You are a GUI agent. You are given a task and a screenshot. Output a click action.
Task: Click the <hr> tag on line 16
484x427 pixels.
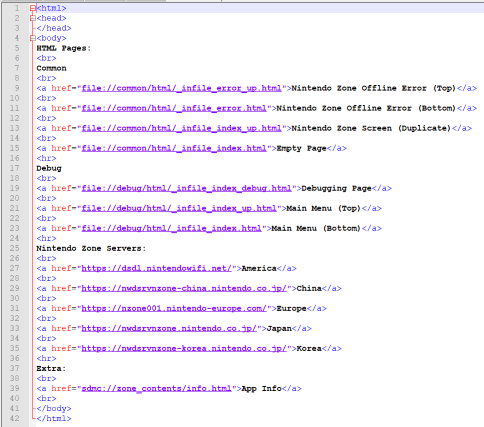pyautogui.click(x=46, y=158)
